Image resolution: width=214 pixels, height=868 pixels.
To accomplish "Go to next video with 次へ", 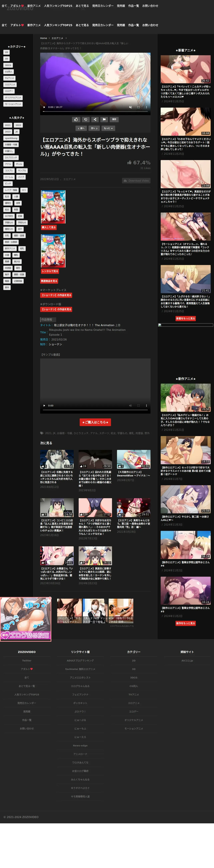I will tap(94, 128).
